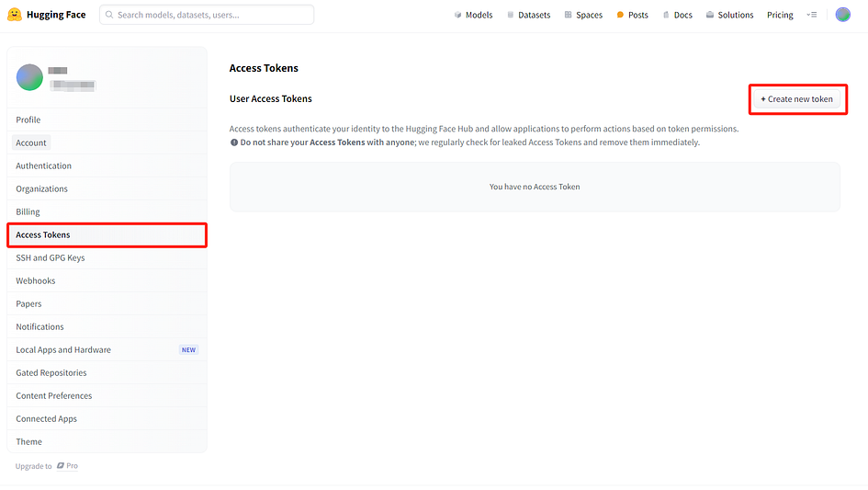This screenshot has width=868, height=490.
Task: Select Access Tokens in the sidebar
Action: [107, 235]
